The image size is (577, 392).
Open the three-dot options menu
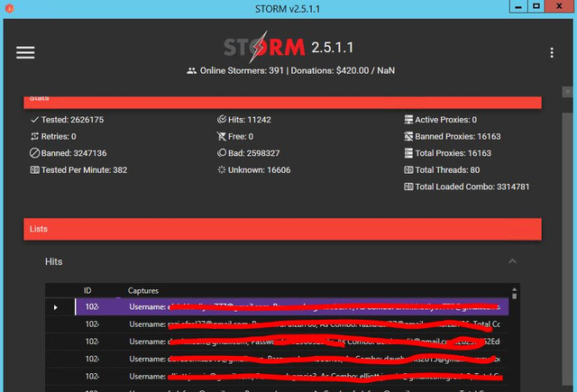coord(552,52)
